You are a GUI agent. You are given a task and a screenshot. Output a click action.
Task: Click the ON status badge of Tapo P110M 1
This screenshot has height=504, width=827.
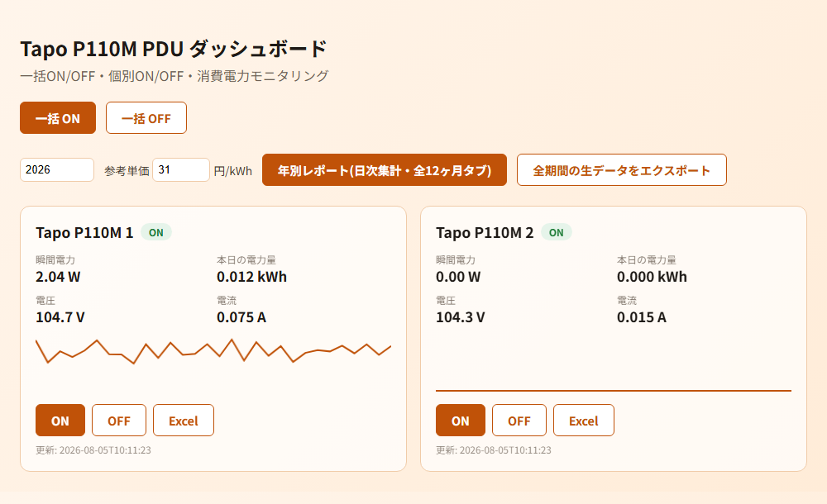pyautogui.click(x=156, y=232)
